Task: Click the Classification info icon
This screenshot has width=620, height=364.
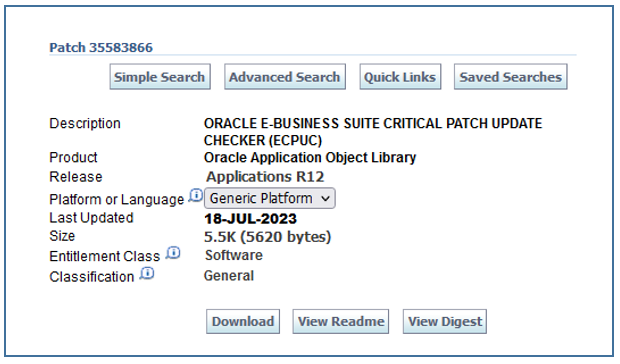Action: pyautogui.click(x=147, y=273)
